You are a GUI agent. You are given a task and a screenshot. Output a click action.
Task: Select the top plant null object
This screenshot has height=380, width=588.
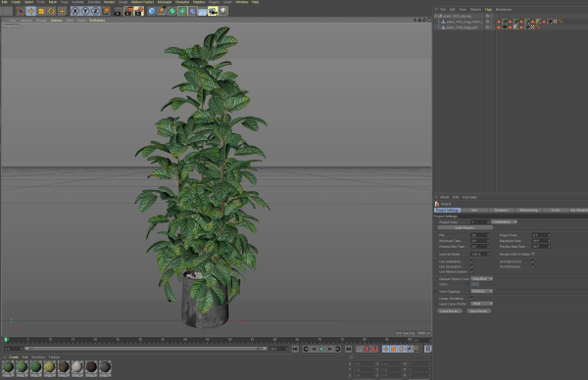[x=457, y=16]
